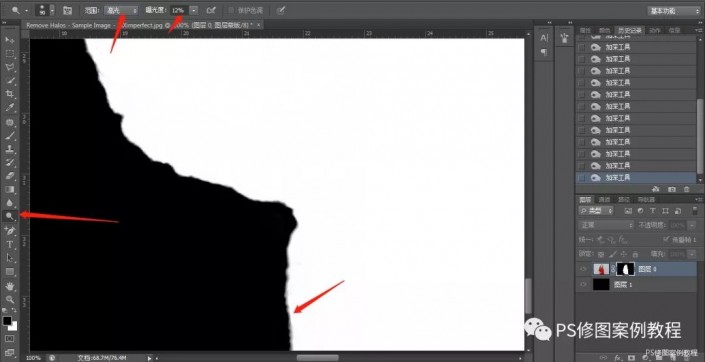Open collapsed Paragraph panel icon
Image resolution: width=705 pixels, height=362 pixels.
tap(544, 52)
